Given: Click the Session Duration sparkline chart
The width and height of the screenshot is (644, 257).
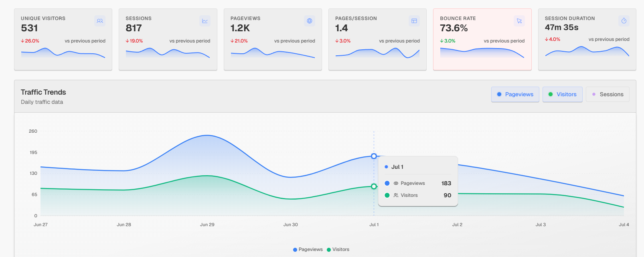Looking at the screenshot, I should click(x=587, y=52).
